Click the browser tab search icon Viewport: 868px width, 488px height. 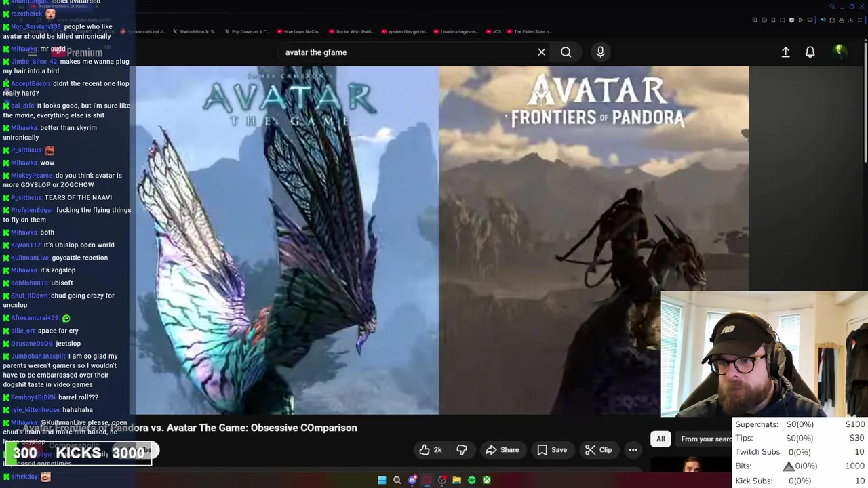pyautogui.click(x=832, y=7)
